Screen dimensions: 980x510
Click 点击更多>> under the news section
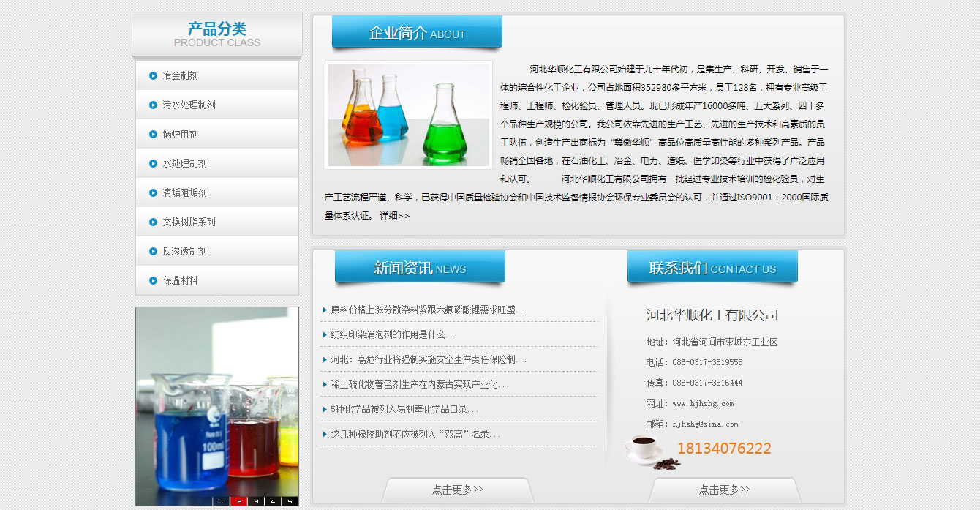(x=458, y=490)
